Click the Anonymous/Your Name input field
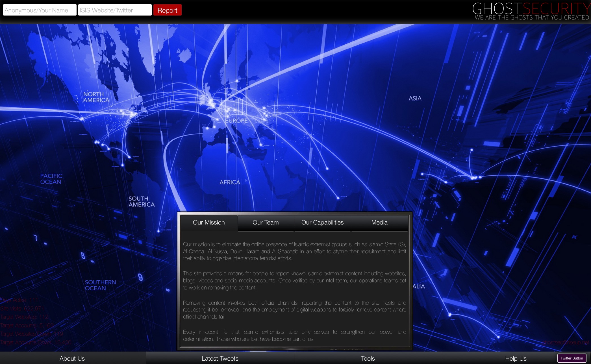 point(40,10)
